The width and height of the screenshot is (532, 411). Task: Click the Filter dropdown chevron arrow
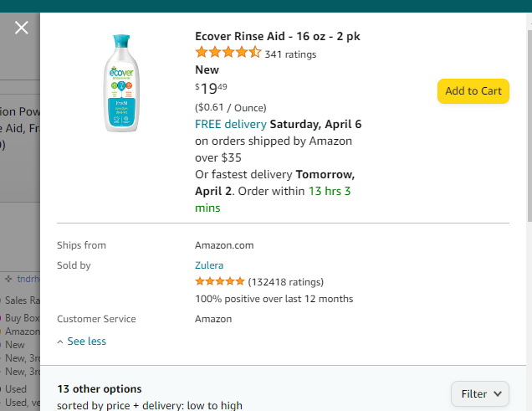(x=498, y=393)
